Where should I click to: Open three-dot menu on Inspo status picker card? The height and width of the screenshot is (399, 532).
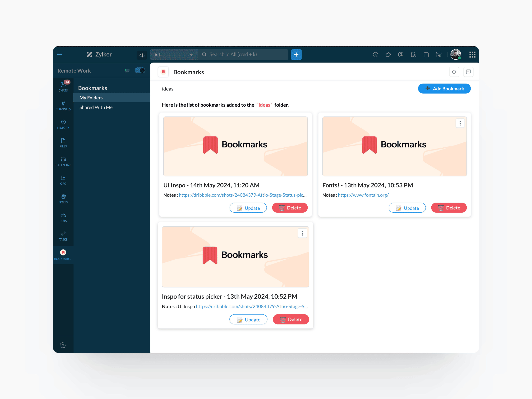click(302, 233)
